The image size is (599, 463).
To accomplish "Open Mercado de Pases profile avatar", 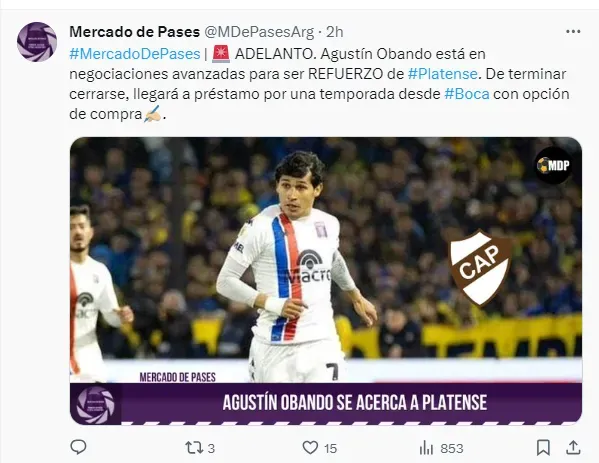I will coord(37,42).
